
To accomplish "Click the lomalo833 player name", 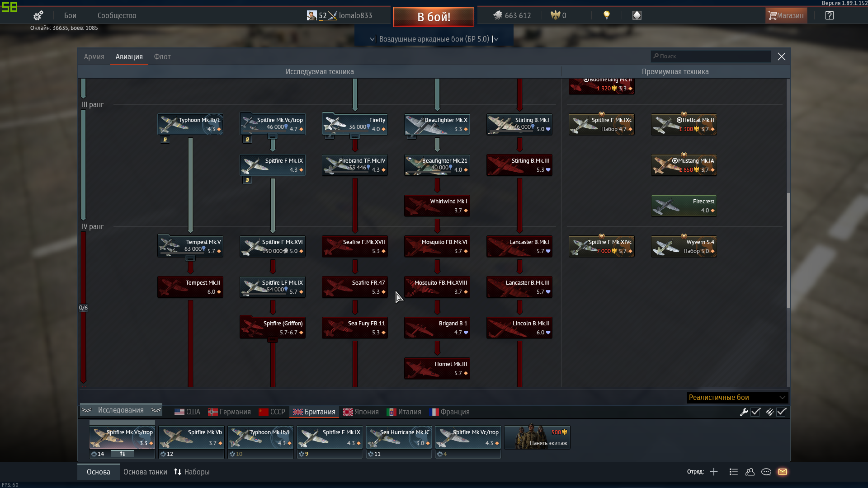I will click(x=355, y=15).
